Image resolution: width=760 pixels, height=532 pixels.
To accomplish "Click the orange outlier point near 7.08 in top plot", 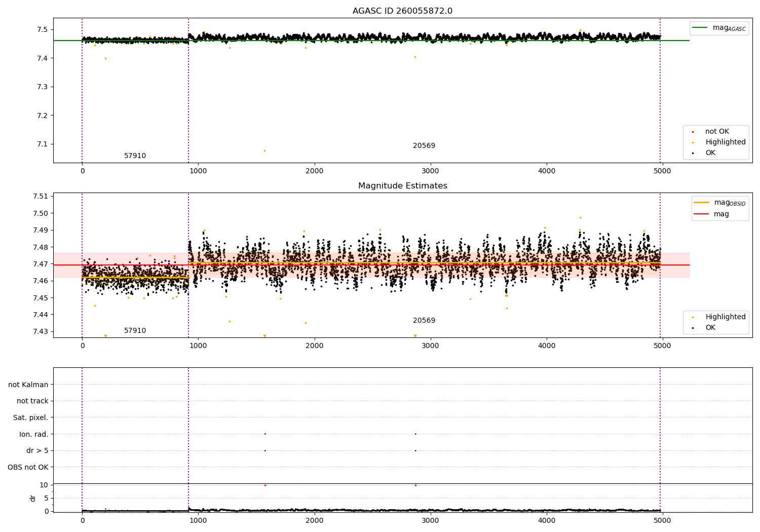I will coord(264,150).
